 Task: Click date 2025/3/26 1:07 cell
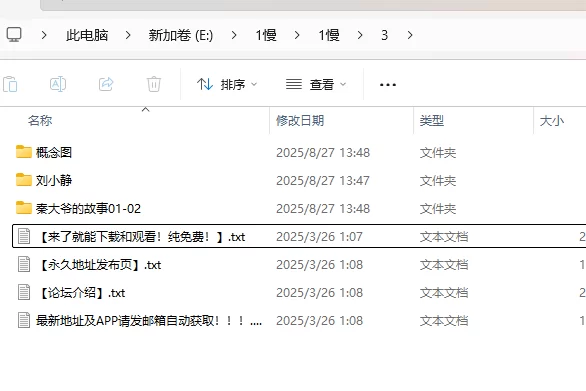[319, 237]
